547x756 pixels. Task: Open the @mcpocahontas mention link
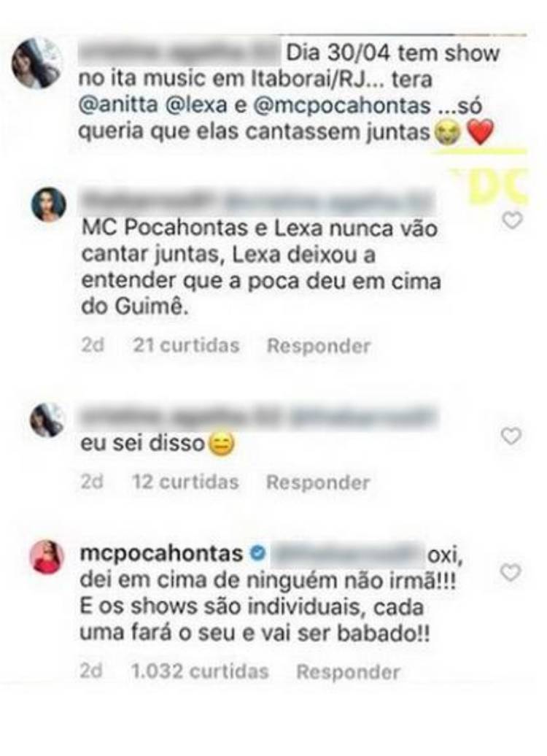[x=342, y=105]
